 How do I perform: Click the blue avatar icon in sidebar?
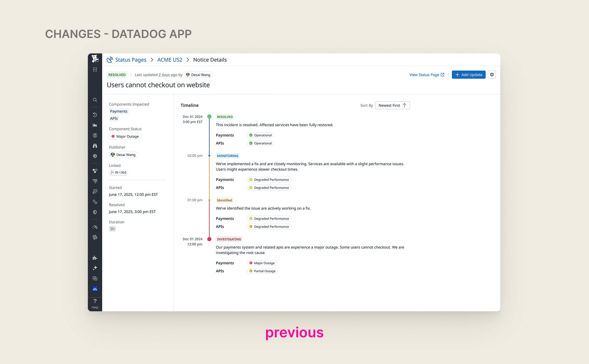tap(95, 289)
